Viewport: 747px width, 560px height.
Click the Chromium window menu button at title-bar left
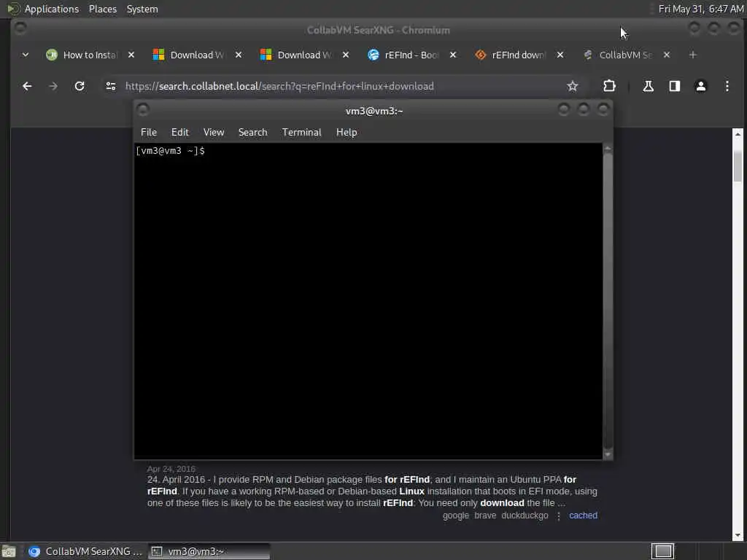[x=20, y=28]
